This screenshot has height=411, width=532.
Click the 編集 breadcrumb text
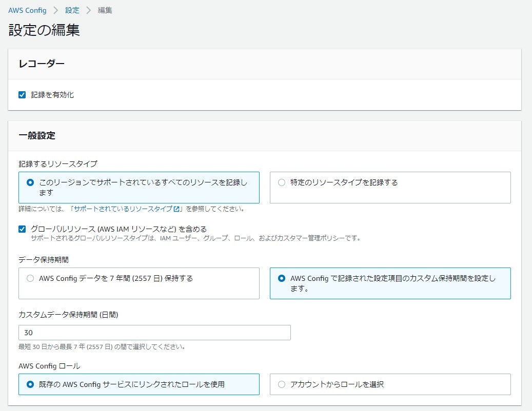[x=105, y=10]
